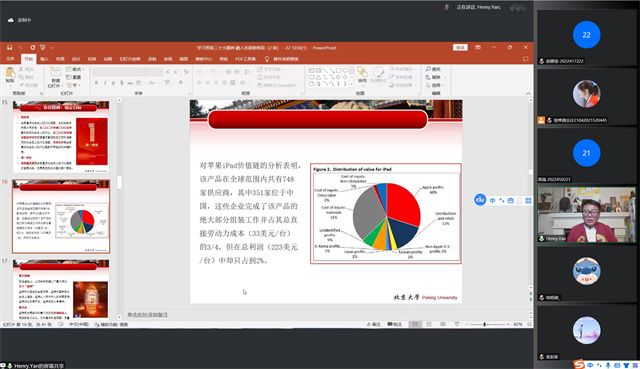The width and height of the screenshot is (640, 369).
Task: Open the Section dropdown
Action: [x=74, y=85]
